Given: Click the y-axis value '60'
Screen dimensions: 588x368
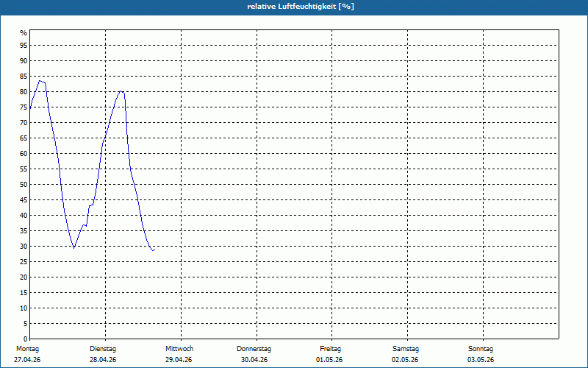Looking at the screenshot, I should (24, 154).
